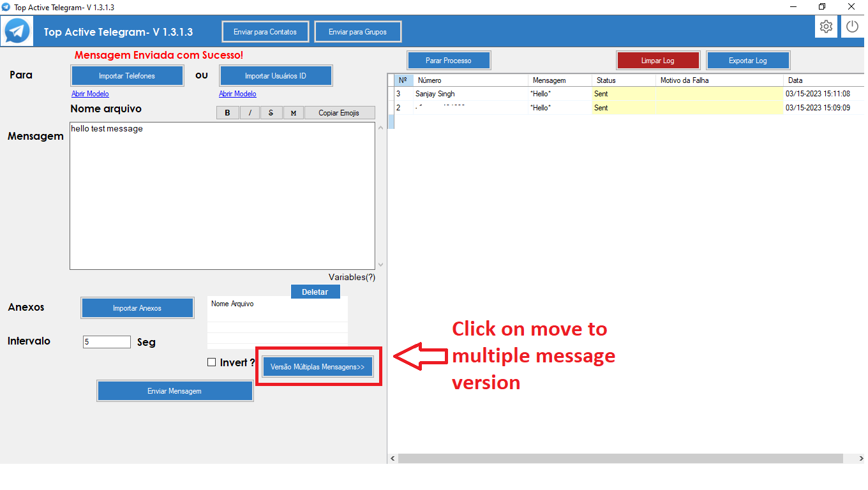Image resolution: width=868 pixels, height=490 pixels.
Task: Click Enviar para Contatos button
Action: pos(265,32)
